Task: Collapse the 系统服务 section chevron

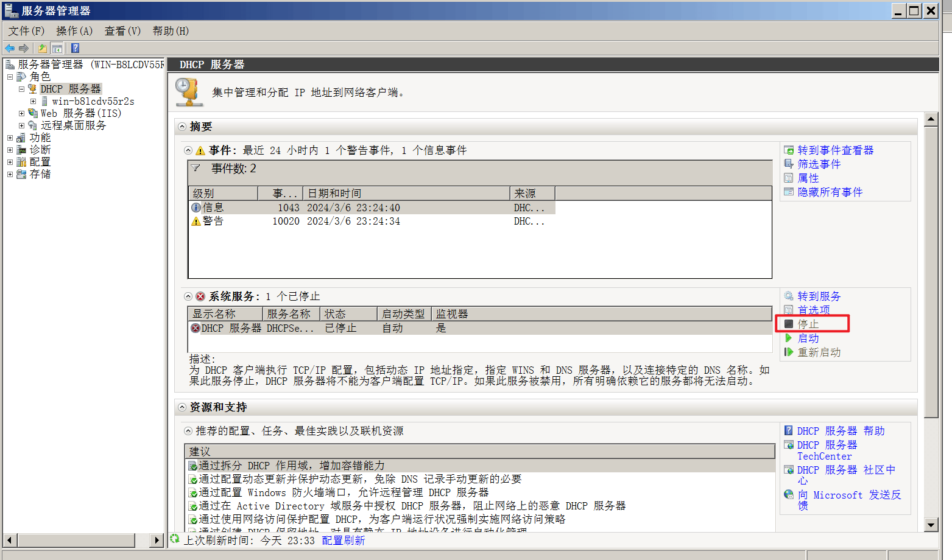Action: [x=188, y=296]
